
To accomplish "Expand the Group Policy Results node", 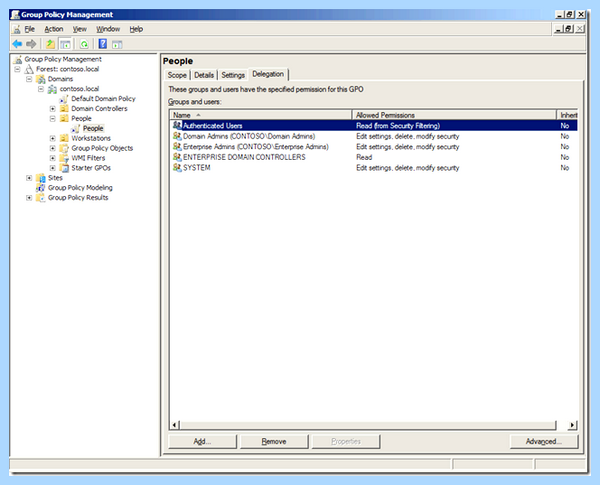I will pyautogui.click(x=29, y=198).
